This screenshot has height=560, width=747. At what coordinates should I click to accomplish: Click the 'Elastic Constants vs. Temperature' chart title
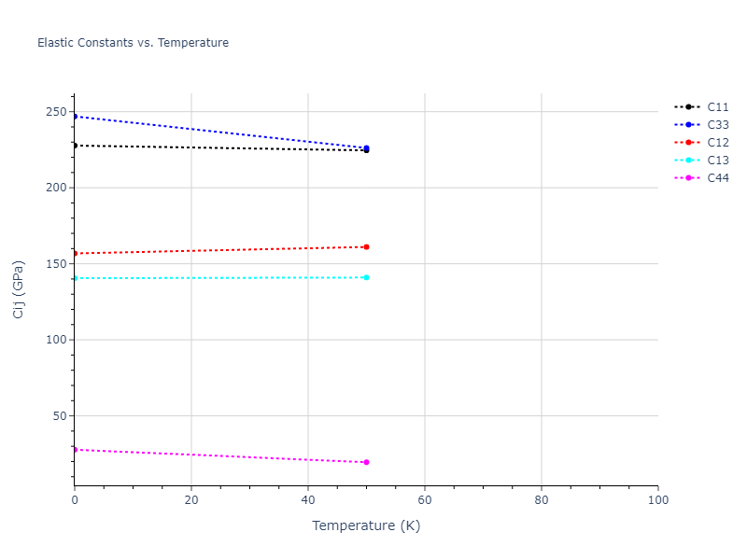point(133,43)
